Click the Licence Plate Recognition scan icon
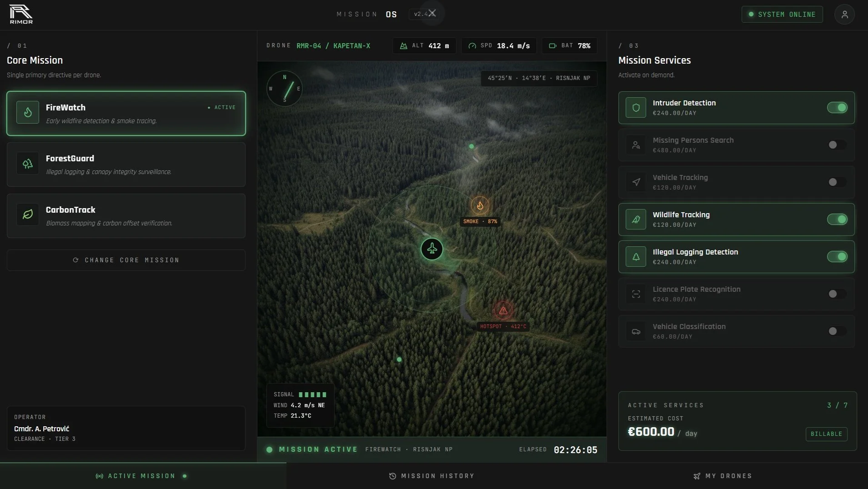Screen dimensions: 868x489 tap(636, 294)
